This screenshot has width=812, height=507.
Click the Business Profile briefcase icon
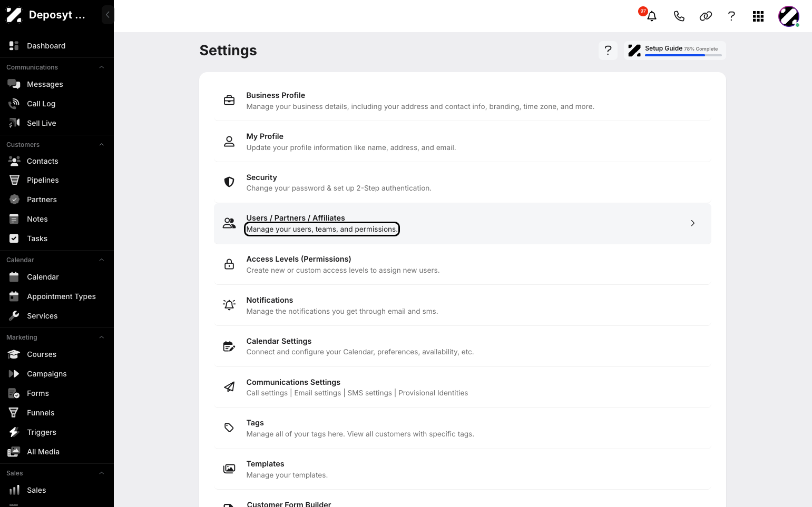(229, 100)
